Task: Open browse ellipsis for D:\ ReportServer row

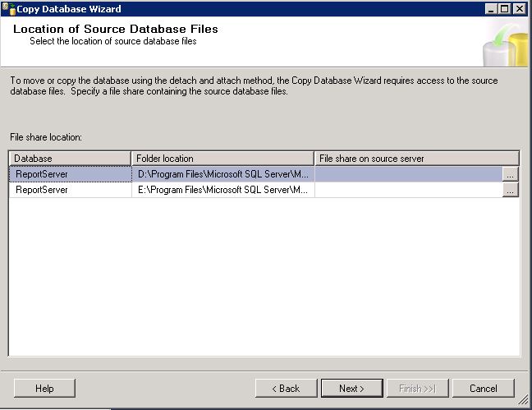Action: point(511,174)
